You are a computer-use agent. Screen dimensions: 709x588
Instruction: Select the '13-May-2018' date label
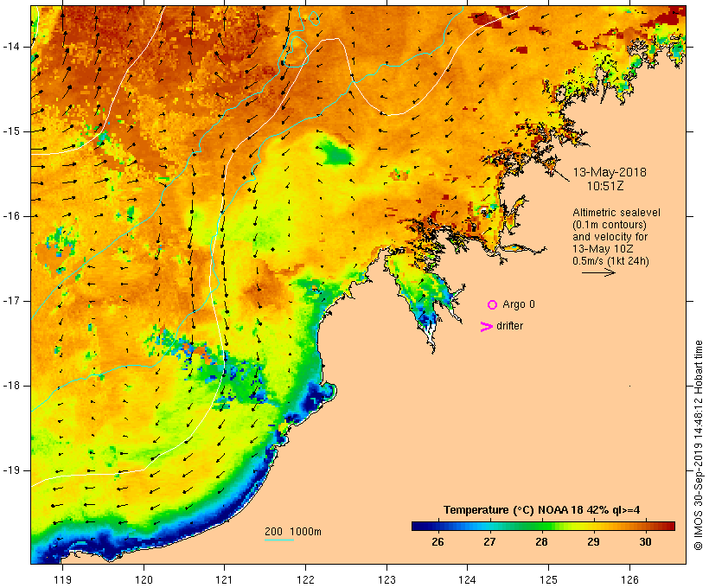point(610,172)
